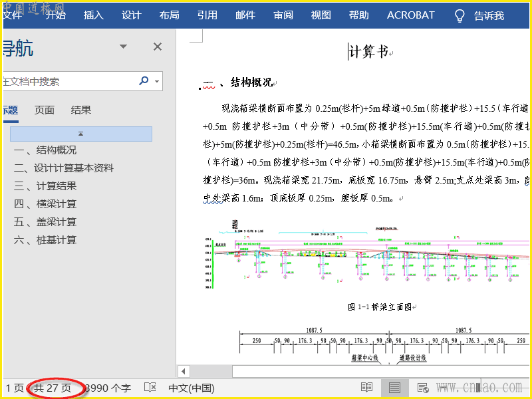532x399 pixels.
Task: Open the 审阅 ribbon tab
Action: click(283, 15)
